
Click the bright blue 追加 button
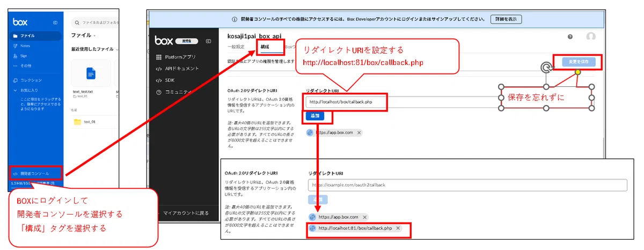pyautogui.click(x=314, y=115)
